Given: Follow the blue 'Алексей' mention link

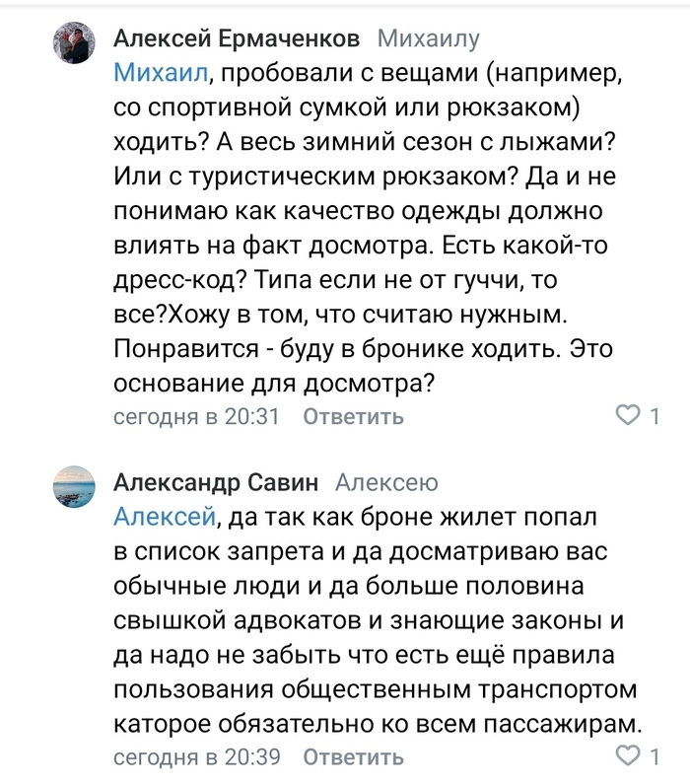Looking at the screenshot, I should 164,515.
